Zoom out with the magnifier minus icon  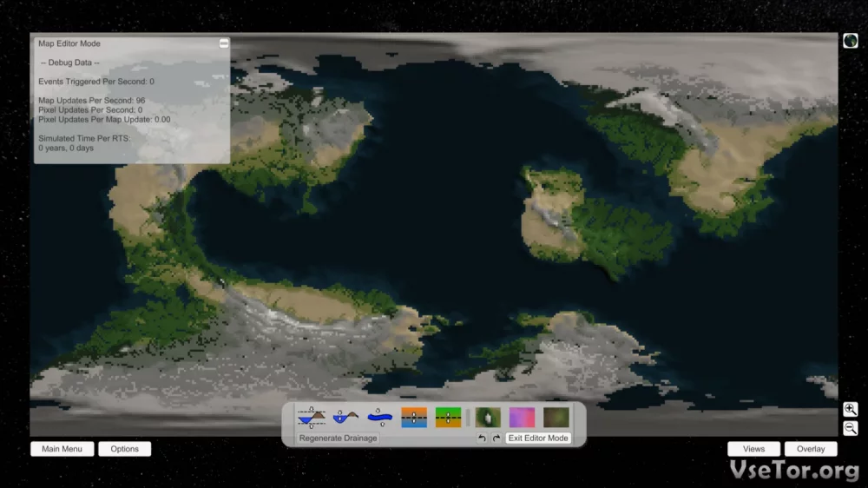pyautogui.click(x=850, y=427)
